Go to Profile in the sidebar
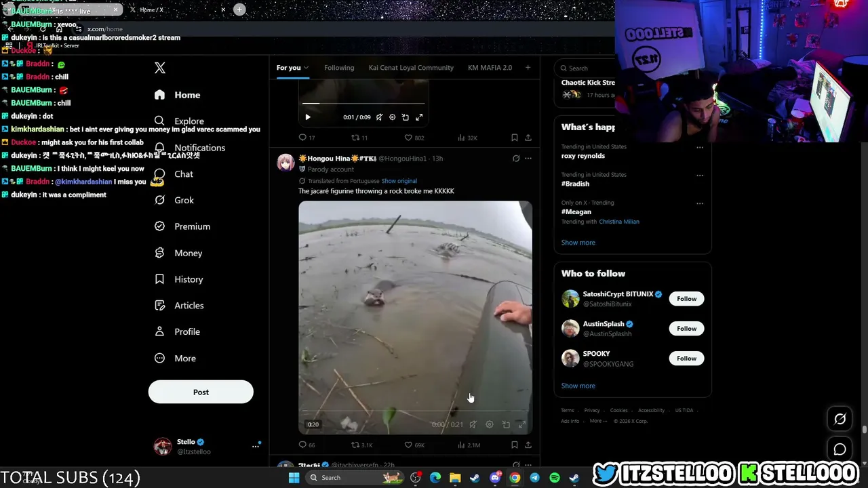This screenshot has height=488, width=868. [177, 331]
